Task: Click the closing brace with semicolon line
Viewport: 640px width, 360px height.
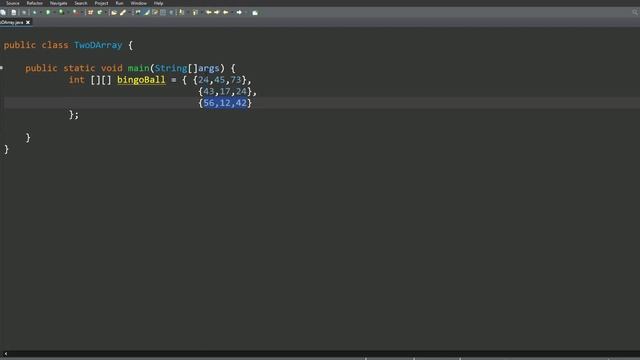Action: (x=74, y=115)
